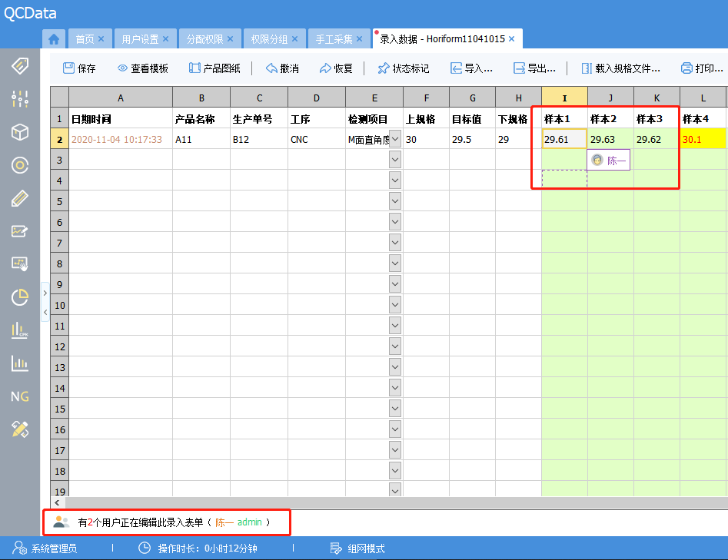Image resolution: width=728 pixels, height=560 pixels.
Task: Switch to the 用户设置 tab
Action: tap(140, 38)
